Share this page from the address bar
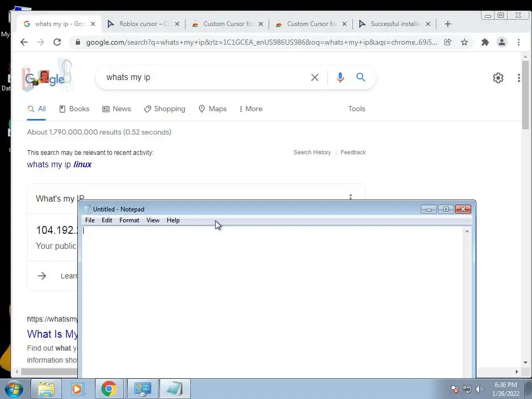This screenshot has height=399, width=532. tap(447, 42)
